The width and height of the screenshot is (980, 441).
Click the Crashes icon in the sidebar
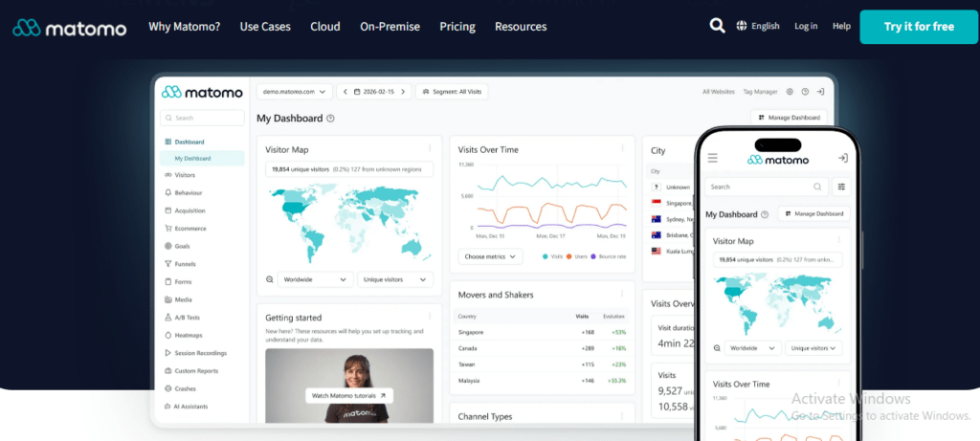168,388
